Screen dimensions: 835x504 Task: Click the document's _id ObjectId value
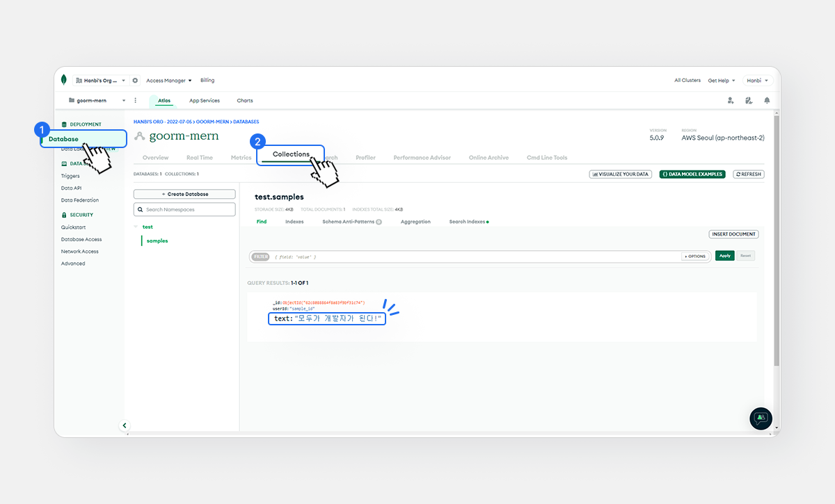pyautogui.click(x=324, y=303)
